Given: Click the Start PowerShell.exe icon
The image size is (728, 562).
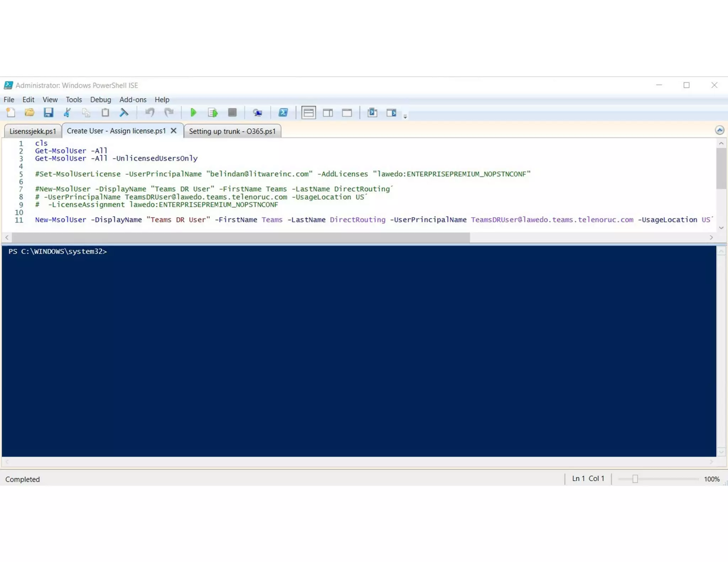Looking at the screenshot, I should (x=283, y=113).
